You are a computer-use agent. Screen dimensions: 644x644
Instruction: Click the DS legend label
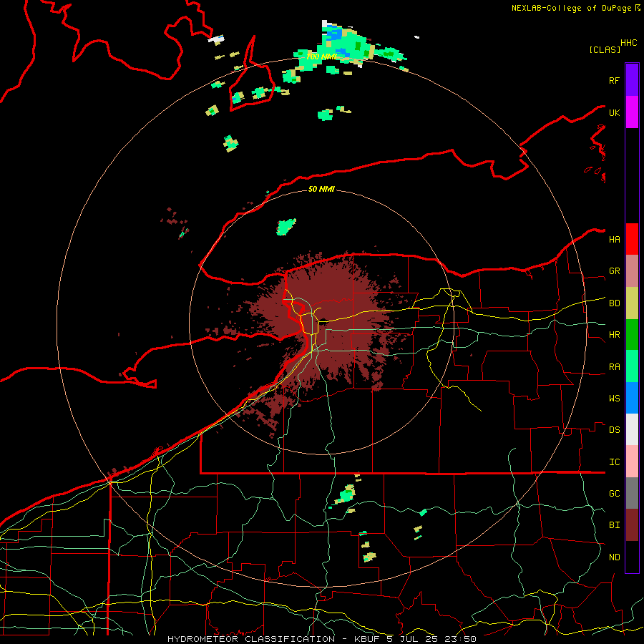614,430
